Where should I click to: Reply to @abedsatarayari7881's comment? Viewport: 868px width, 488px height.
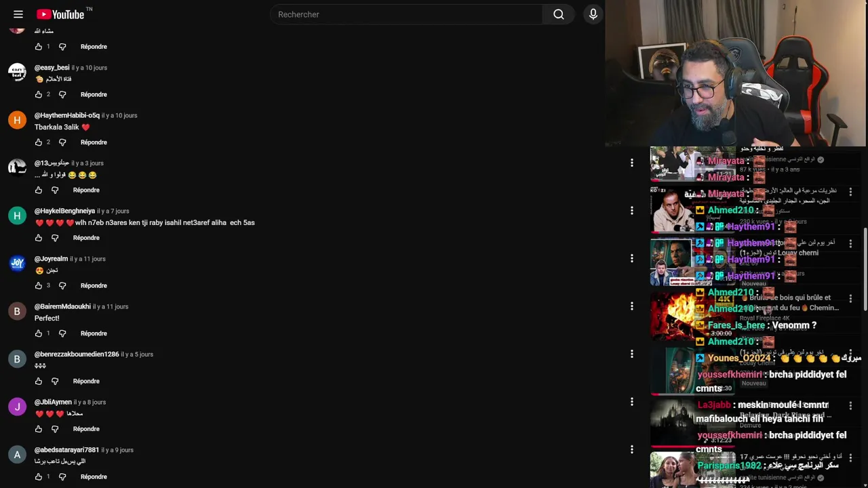click(x=94, y=476)
